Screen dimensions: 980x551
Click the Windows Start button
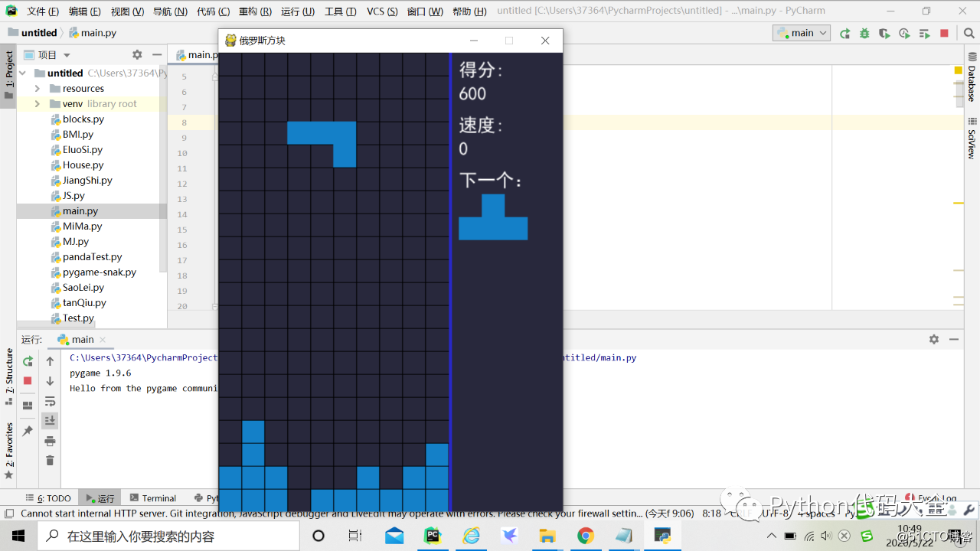pyautogui.click(x=18, y=536)
